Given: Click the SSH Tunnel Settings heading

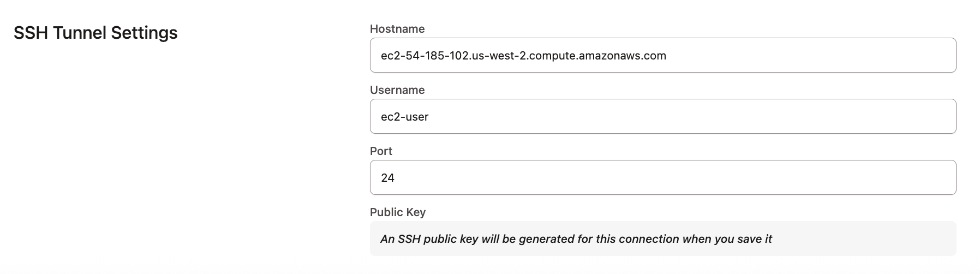Looking at the screenshot, I should [x=95, y=33].
